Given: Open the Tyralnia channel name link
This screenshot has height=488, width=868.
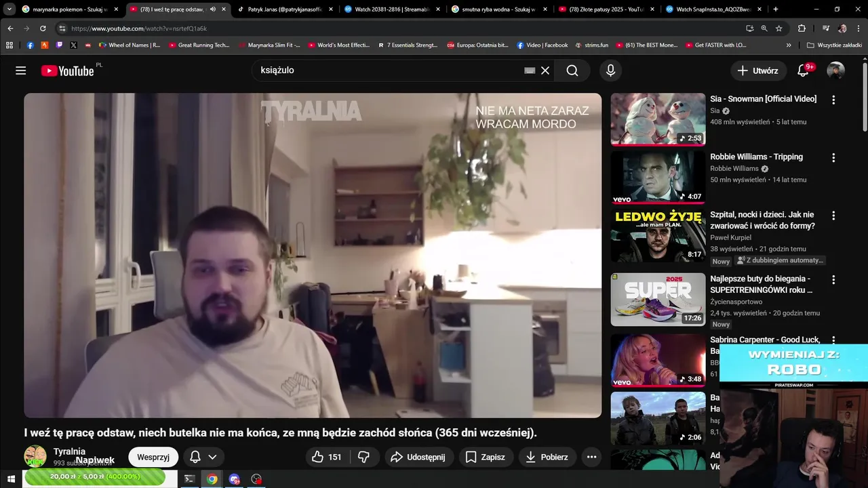Looking at the screenshot, I should 69,451.
